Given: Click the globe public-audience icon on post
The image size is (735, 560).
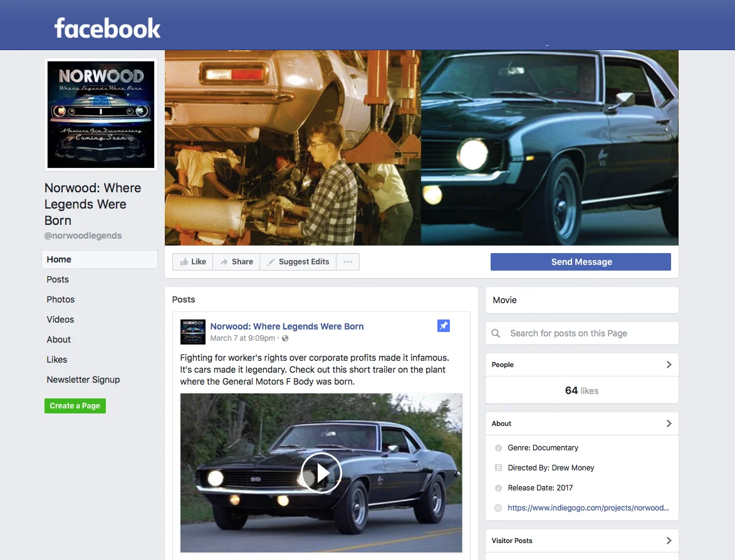Looking at the screenshot, I should [x=285, y=338].
